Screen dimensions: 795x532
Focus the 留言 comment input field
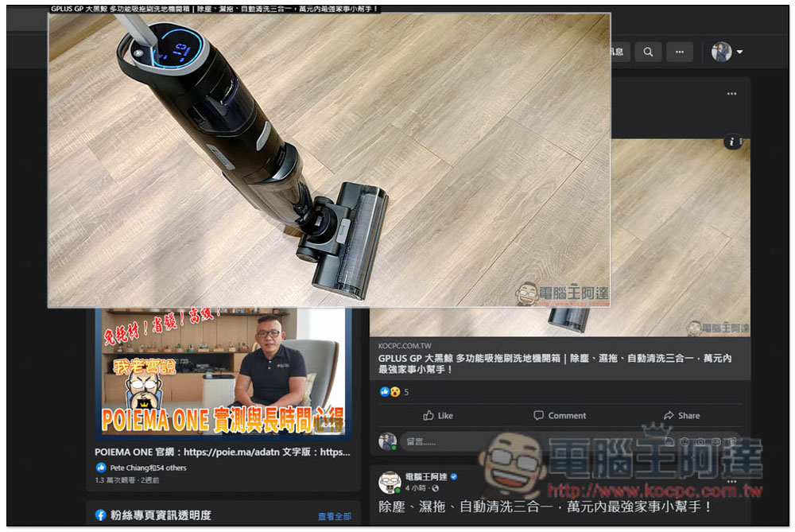point(570,441)
